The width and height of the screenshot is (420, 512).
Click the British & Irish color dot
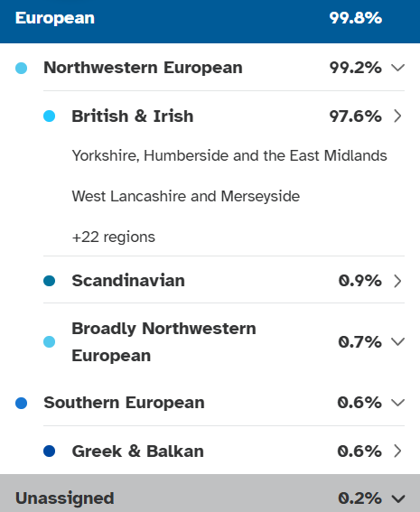[50, 116]
